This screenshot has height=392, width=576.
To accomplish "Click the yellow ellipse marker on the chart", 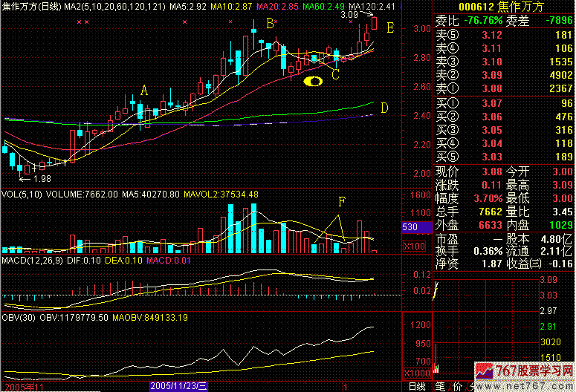I will pyautogui.click(x=315, y=81).
